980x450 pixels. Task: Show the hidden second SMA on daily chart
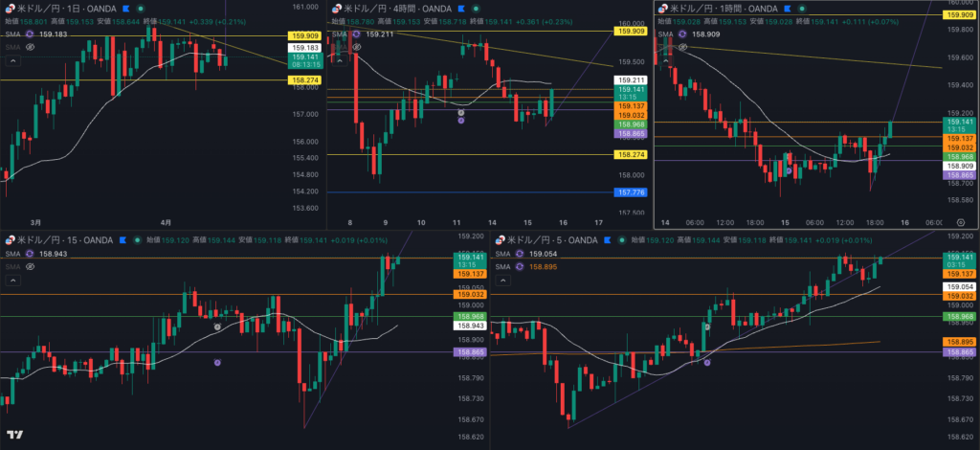pos(30,46)
